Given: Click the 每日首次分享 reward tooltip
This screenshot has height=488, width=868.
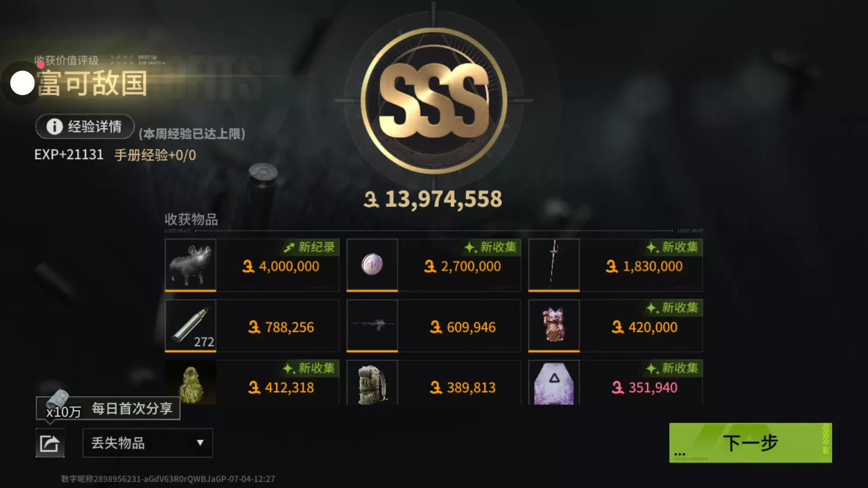Looking at the screenshot, I should coord(108,408).
